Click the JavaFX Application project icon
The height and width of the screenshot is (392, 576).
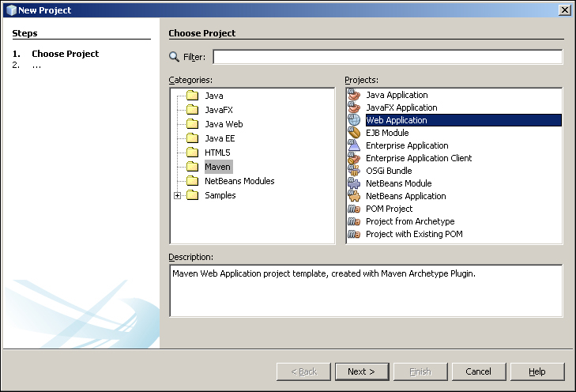[354, 107]
